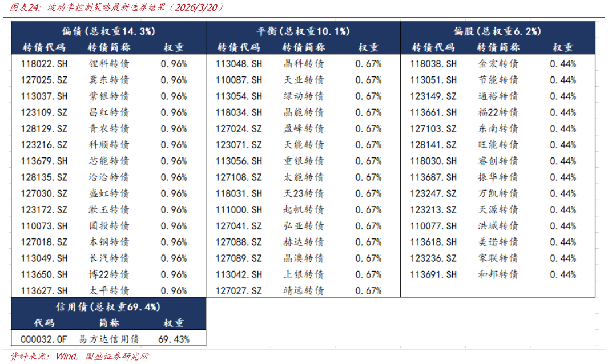This screenshot has height=364, width=608.
Task: Click the bond name 青农转债
Action: point(109,129)
